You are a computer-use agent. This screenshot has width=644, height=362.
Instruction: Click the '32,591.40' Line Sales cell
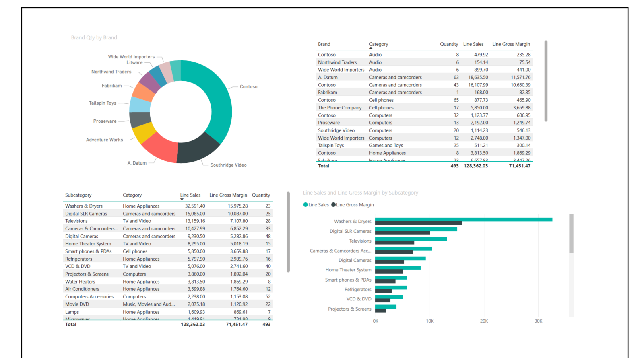[195, 206]
